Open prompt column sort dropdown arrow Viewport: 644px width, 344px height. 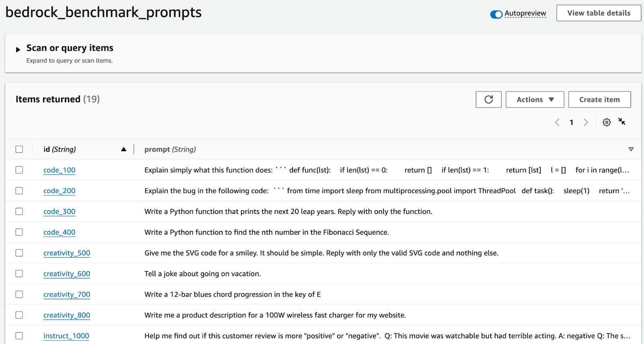pyautogui.click(x=631, y=149)
